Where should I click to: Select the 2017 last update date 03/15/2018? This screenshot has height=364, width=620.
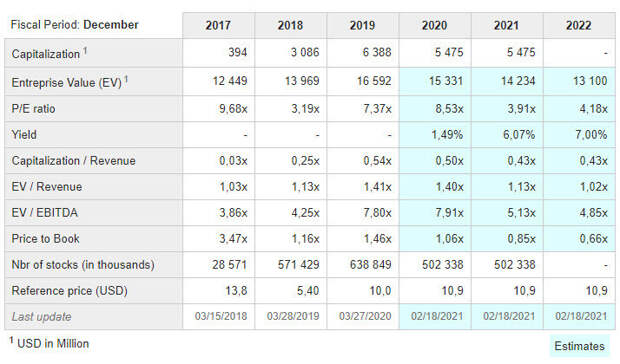(x=221, y=316)
